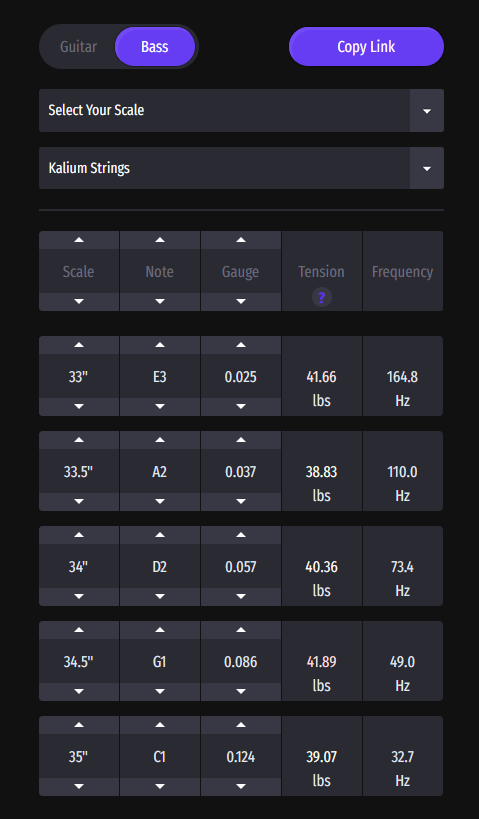Switch to Guitar mode
The image size is (479, 819).
pyautogui.click(x=78, y=46)
